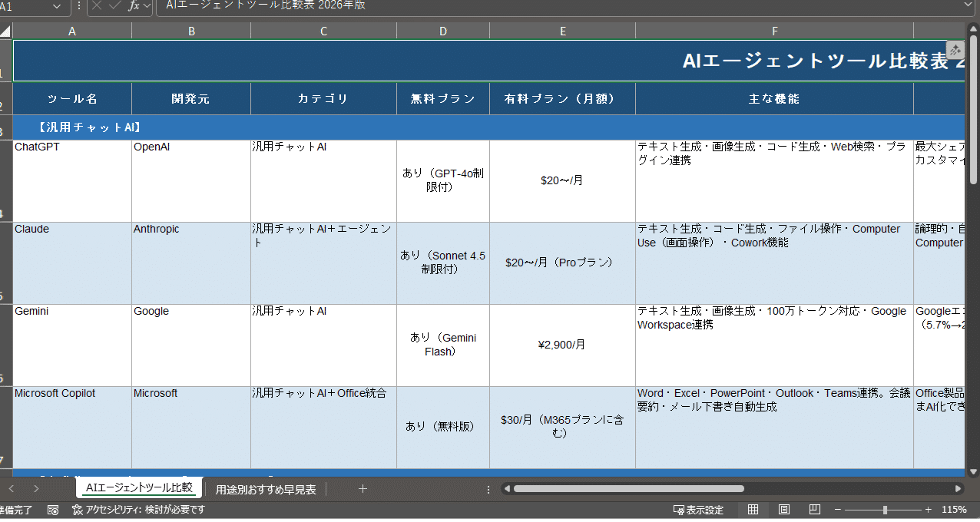Add a new sheet with plus button

tap(363, 489)
